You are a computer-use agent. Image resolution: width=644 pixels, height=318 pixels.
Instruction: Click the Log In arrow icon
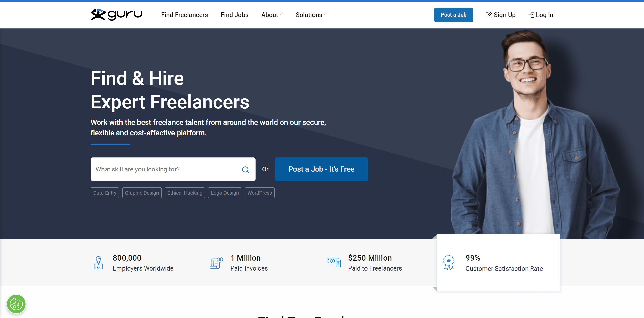click(531, 15)
